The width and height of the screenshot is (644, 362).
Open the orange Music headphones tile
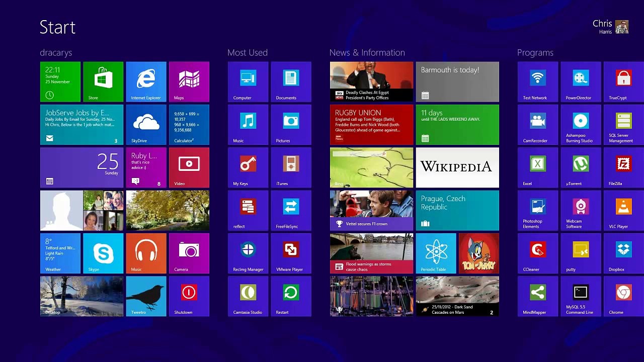tap(146, 253)
